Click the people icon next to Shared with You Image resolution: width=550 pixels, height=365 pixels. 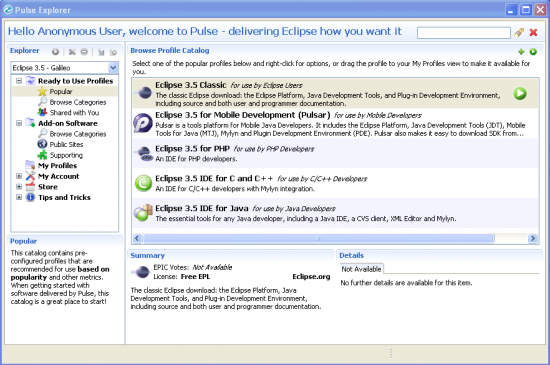click(42, 112)
